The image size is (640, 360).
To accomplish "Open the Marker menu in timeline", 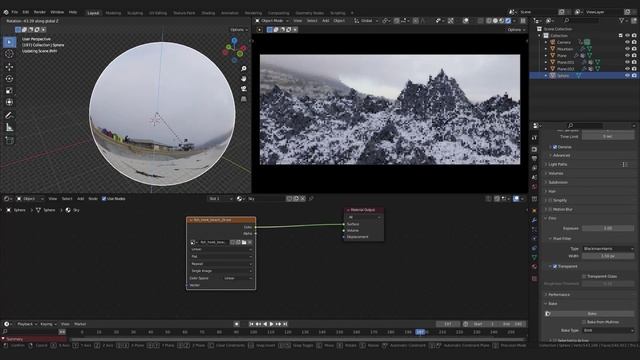I will [x=80, y=324].
